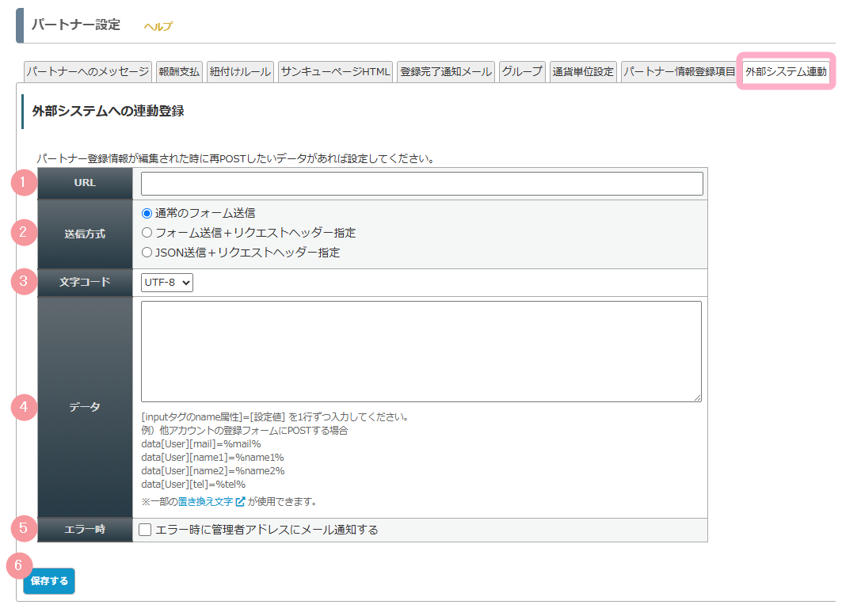
Task: Switch to パートナーへのメッセージ tab
Action: pyautogui.click(x=88, y=72)
